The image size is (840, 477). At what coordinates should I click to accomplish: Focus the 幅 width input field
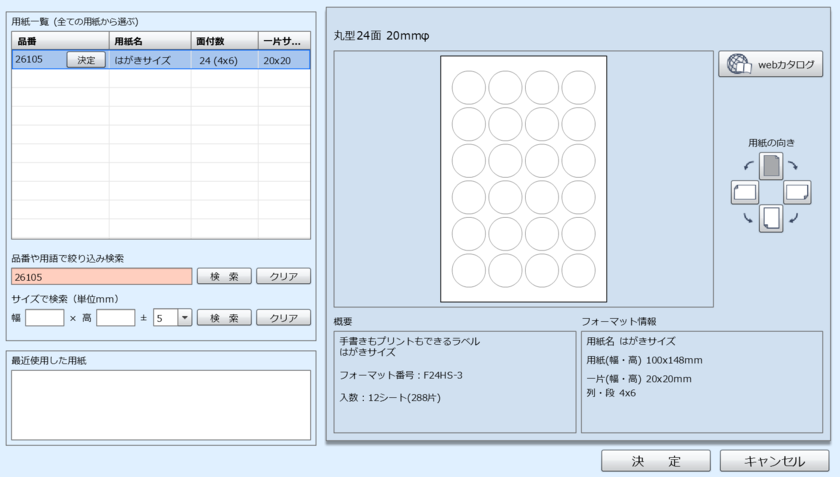point(44,318)
